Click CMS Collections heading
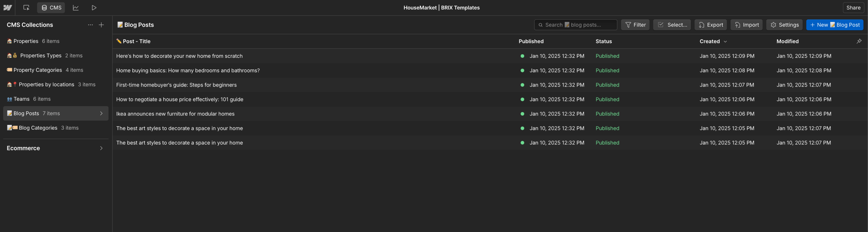The height and width of the screenshot is (232, 868). [x=30, y=25]
